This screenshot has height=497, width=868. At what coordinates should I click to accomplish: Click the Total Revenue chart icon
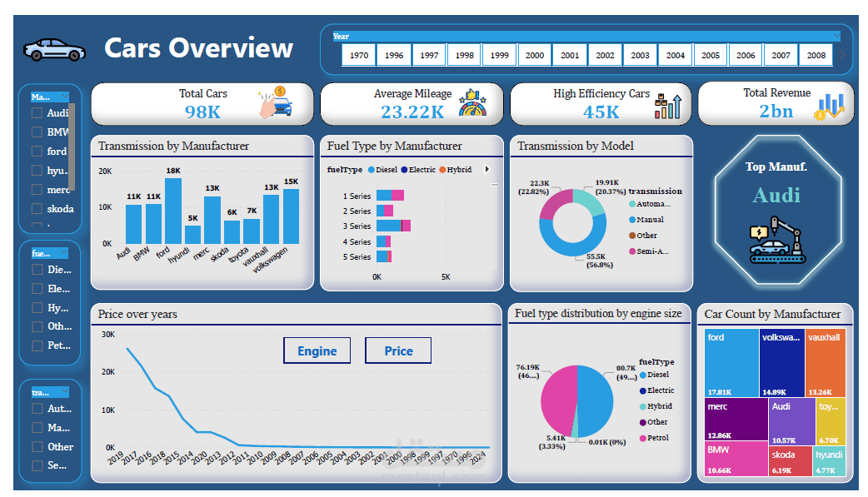click(829, 107)
